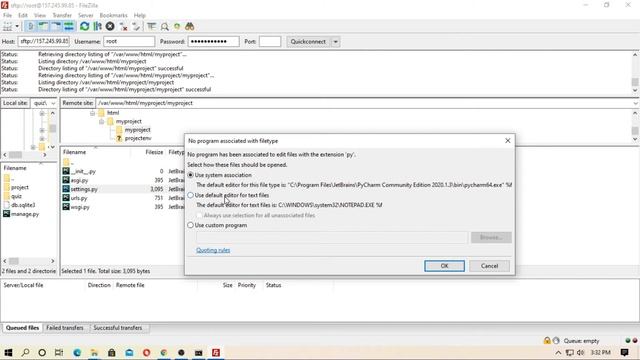The image size is (640, 360).
Task: Disconnect from server icon
Action: (x=123, y=27)
